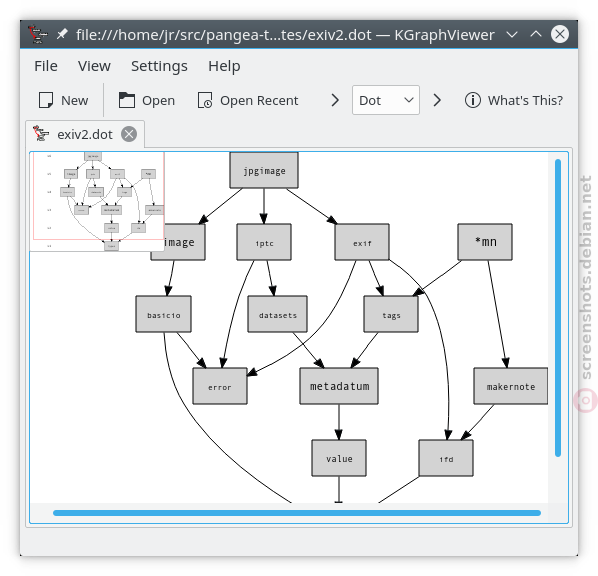
Task: Click the KGraphViewer icon in title bar
Action: click(x=38, y=34)
